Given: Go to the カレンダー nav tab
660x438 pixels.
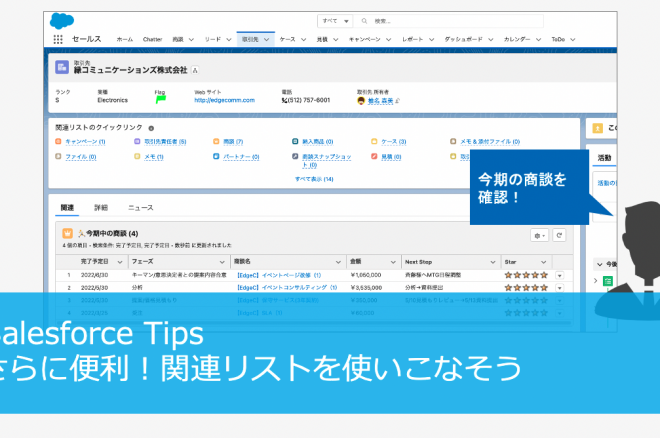Looking at the screenshot, I should click(517, 40).
